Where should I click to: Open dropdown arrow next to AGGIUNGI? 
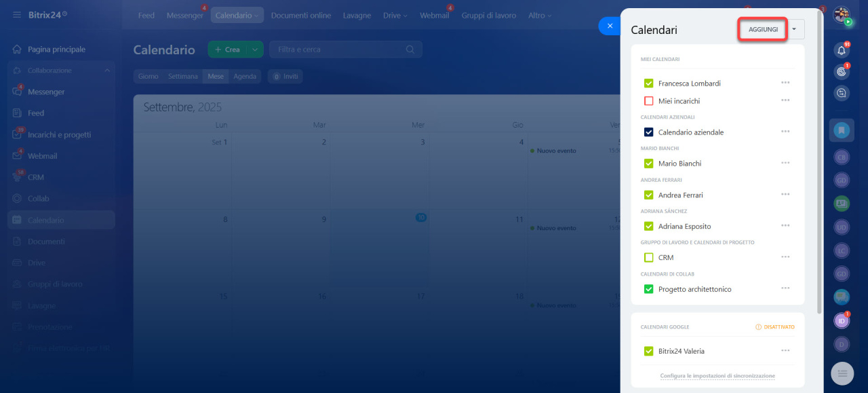tap(795, 29)
